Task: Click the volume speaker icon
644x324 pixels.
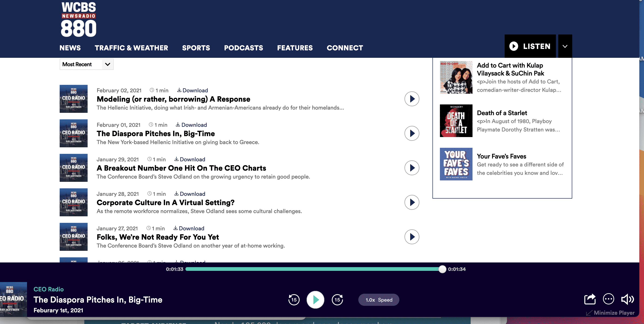Action: (x=627, y=299)
